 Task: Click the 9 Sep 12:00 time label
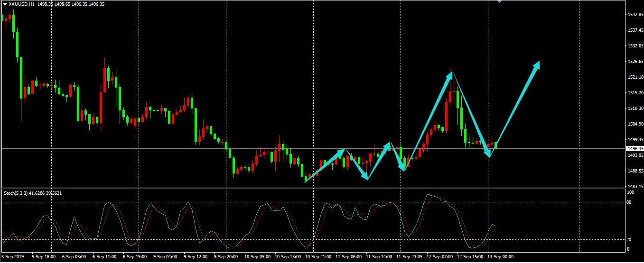pyautogui.click(x=196, y=257)
